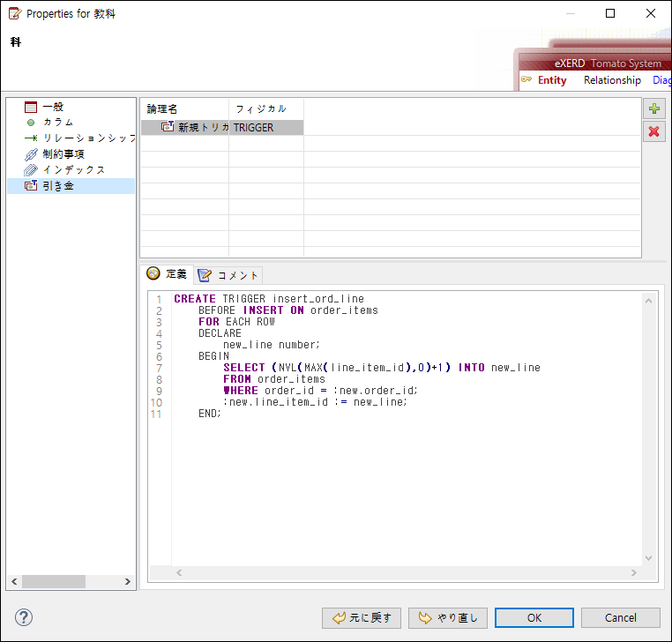Image resolution: width=672 pixels, height=642 pixels.
Task: Click the インデックス icon
Action: [x=31, y=169]
